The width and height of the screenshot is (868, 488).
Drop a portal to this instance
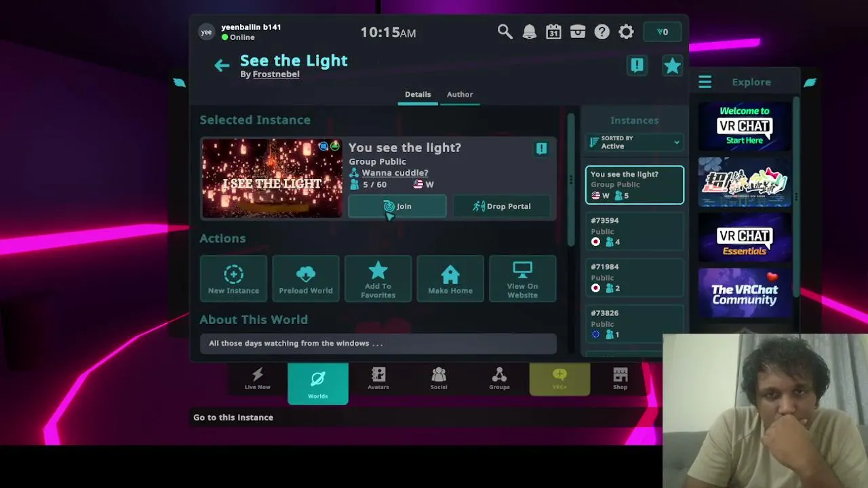(x=502, y=206)
